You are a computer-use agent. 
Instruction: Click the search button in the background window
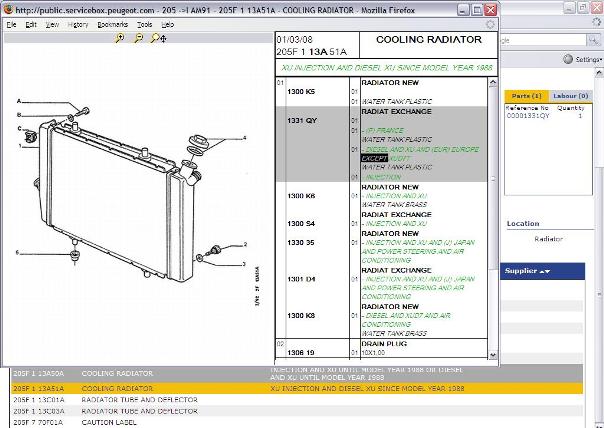[594, 40]
